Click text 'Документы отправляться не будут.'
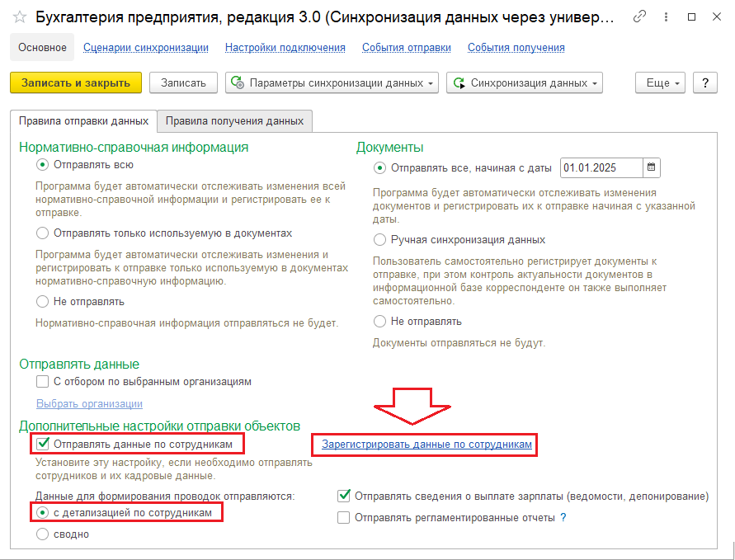The height and width of the screenshot is (560, 735). [x=459, y=343]
